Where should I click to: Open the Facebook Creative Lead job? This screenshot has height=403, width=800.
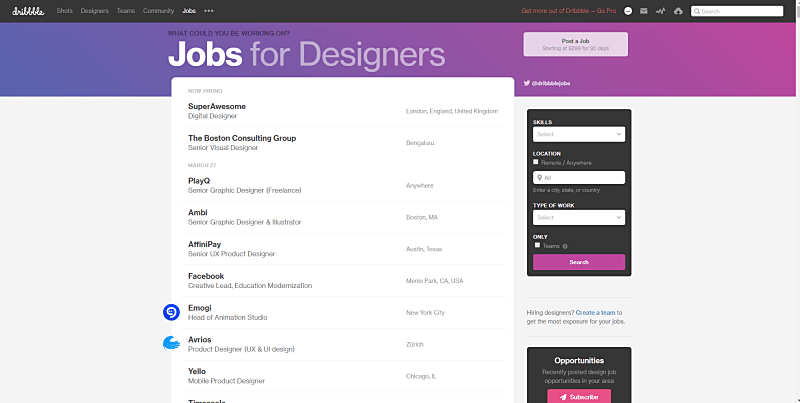[343, 281]
